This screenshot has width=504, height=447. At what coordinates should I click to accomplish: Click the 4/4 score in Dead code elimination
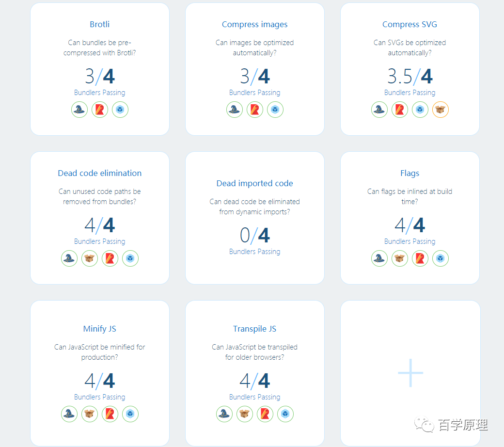(x=100, y=225)
